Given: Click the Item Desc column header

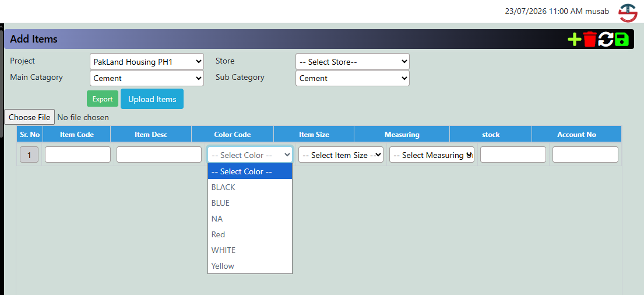Looking at the screenshot, I should pos(151,134).
